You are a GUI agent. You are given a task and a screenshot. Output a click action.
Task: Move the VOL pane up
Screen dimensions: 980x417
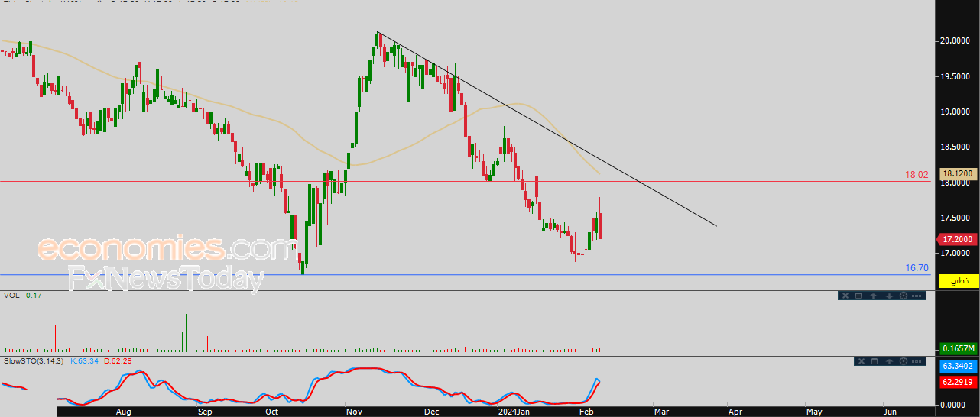(873, 296)
